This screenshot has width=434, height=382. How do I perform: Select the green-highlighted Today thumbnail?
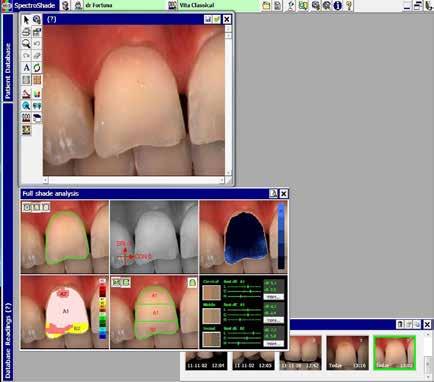(x=394, y=353)
